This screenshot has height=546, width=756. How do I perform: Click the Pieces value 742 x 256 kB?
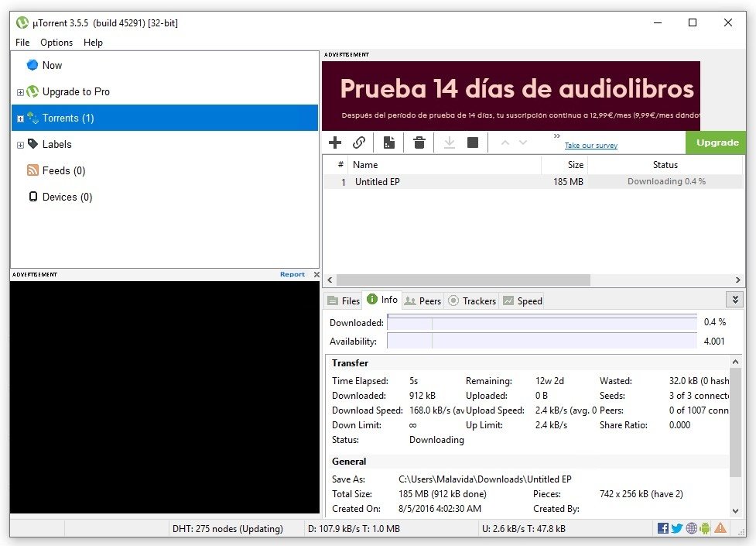[641, 494]
